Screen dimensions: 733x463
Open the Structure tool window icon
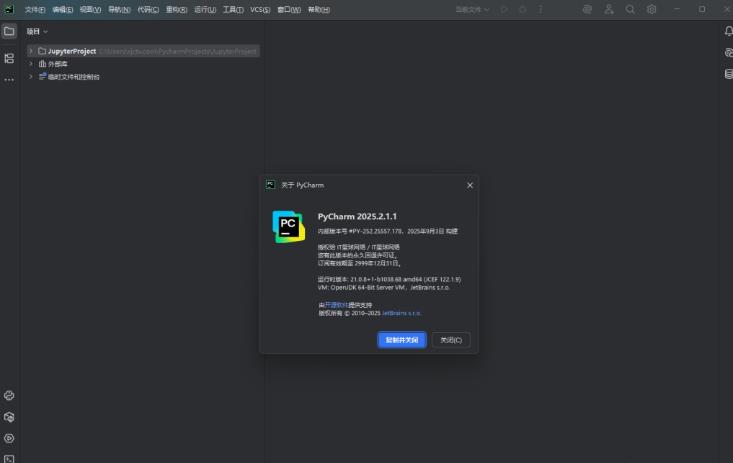click(9, 58)
